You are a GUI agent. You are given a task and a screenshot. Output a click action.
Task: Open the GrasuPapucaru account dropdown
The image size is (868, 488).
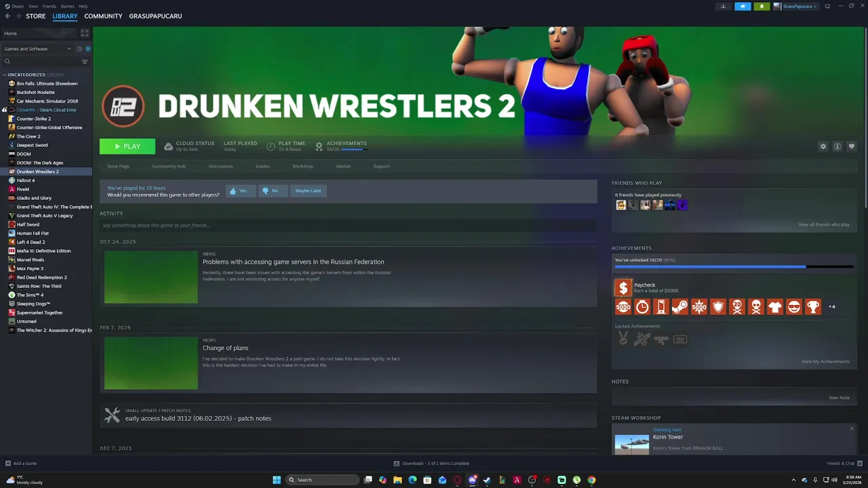800,6
